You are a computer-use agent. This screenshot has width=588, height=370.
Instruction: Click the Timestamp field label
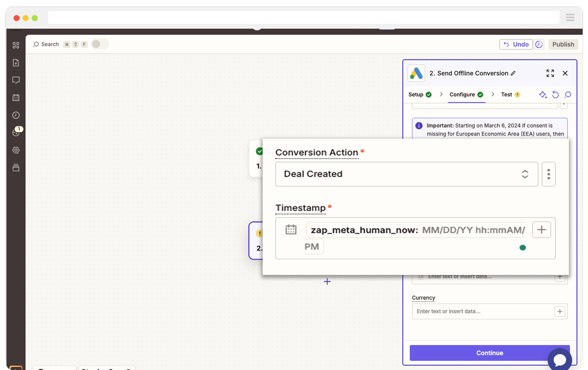tap(300, 208)
